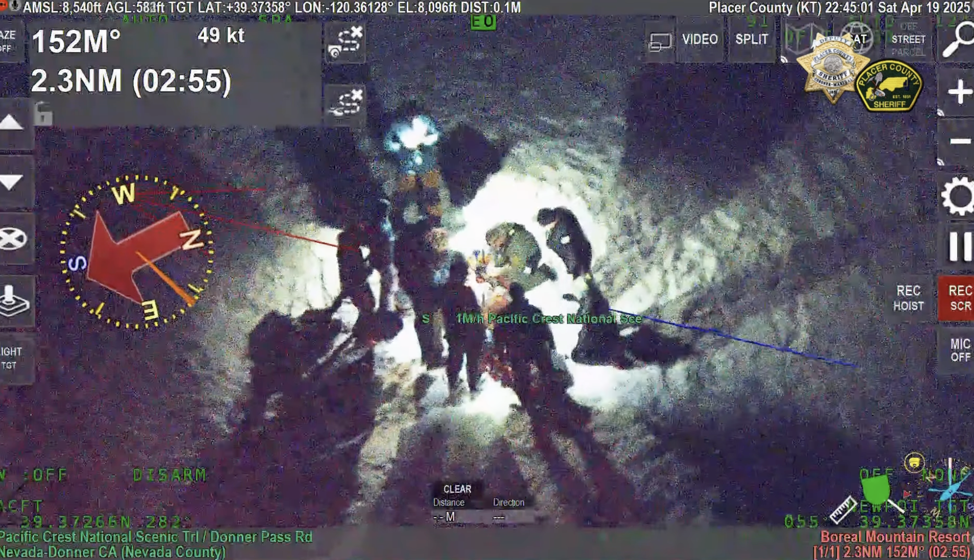Open the search magnifier tool

961,38
